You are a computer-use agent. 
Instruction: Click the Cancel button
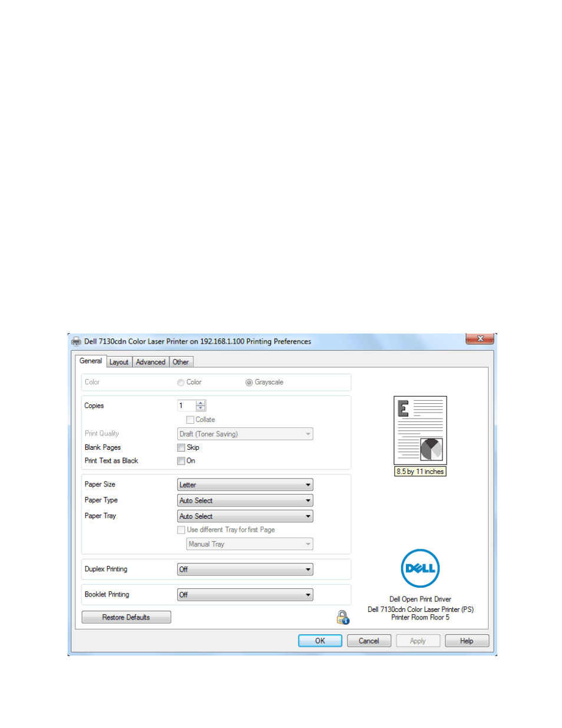[369, 641]
